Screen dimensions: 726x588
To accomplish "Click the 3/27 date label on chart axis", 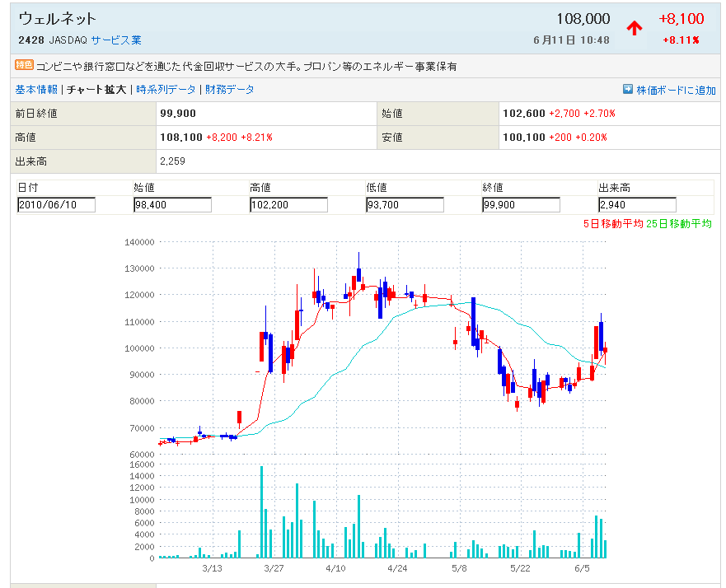I will coord(274,568).
